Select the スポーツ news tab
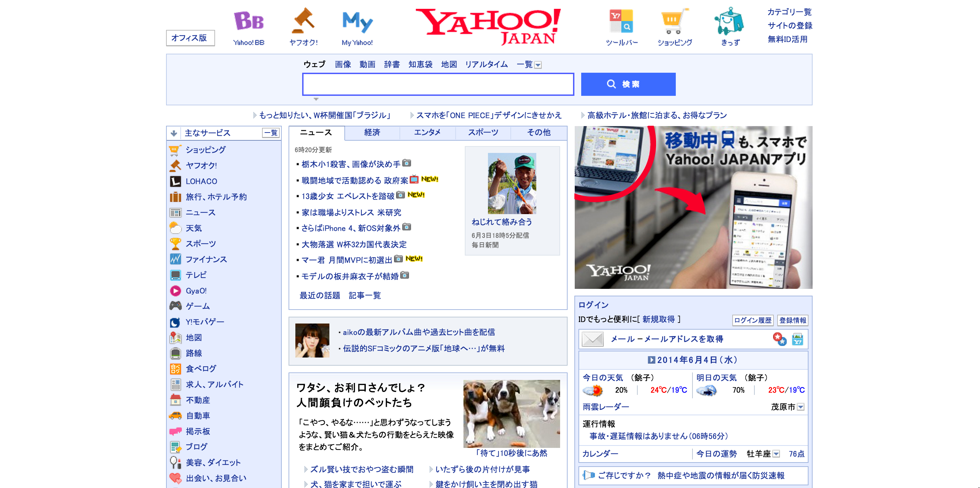Viewport: 980px width, 488px height. tap(483, 132)
